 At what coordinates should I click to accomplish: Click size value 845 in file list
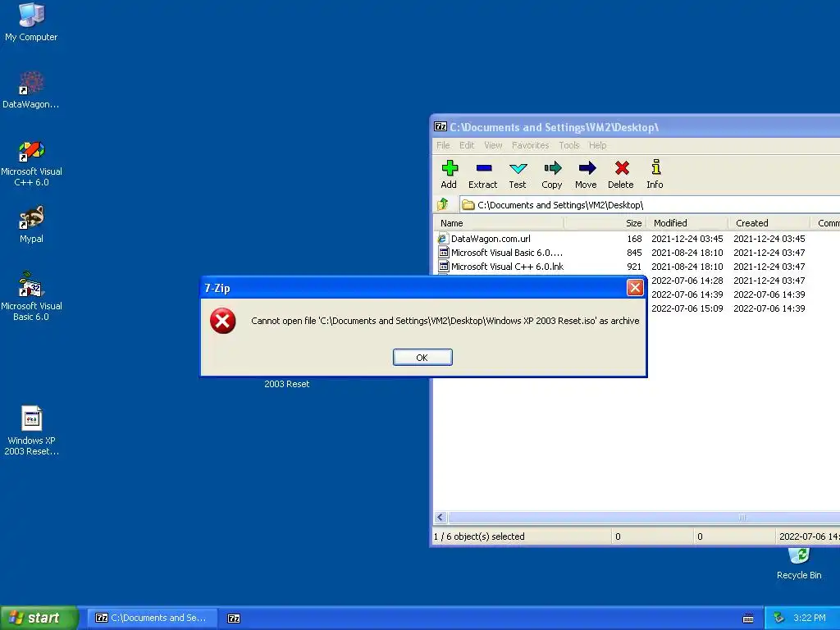click(x=634, y=253)
